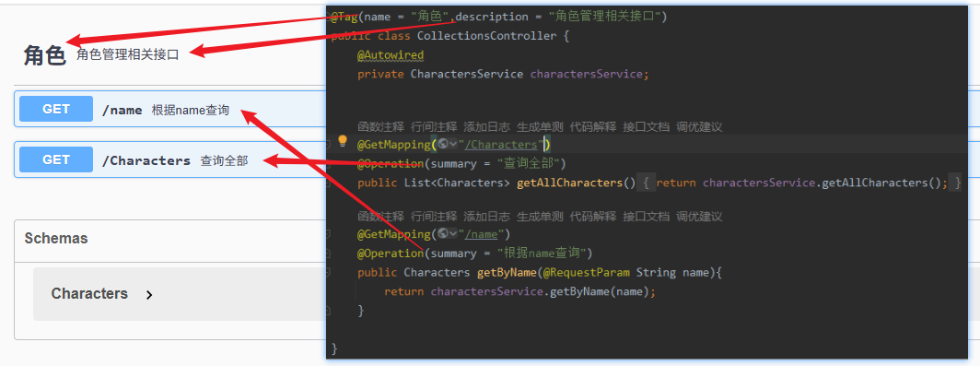Toggle fold marker beside @GetMapping("/name") line
Image resolution: width=980 pixels, height=366 pixels.
[329, 234]
